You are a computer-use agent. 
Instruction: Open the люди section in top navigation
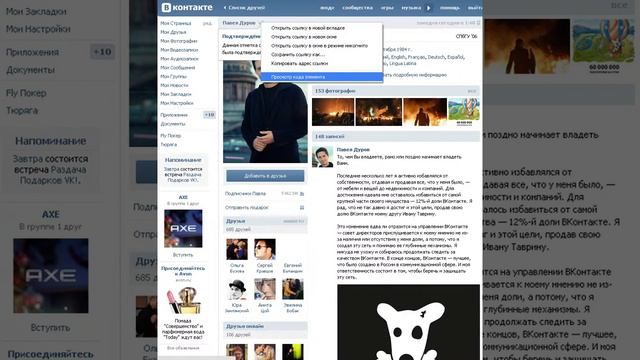coord(327,8)
